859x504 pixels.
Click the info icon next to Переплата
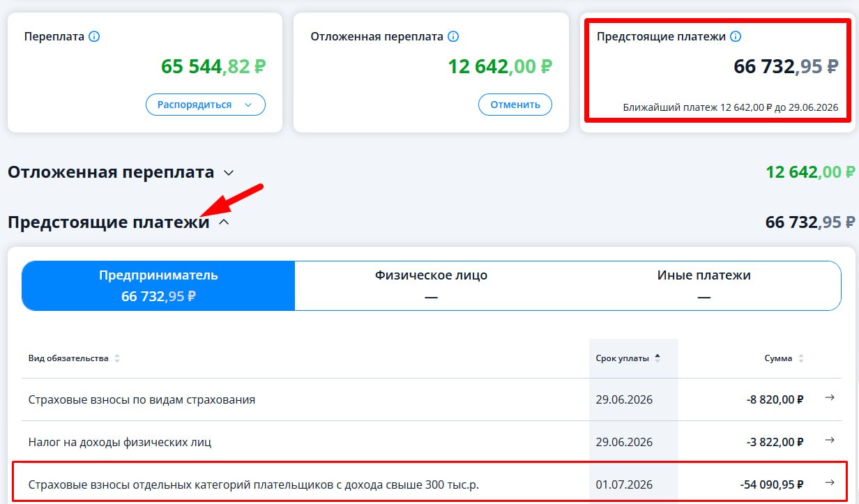[95, 36]
